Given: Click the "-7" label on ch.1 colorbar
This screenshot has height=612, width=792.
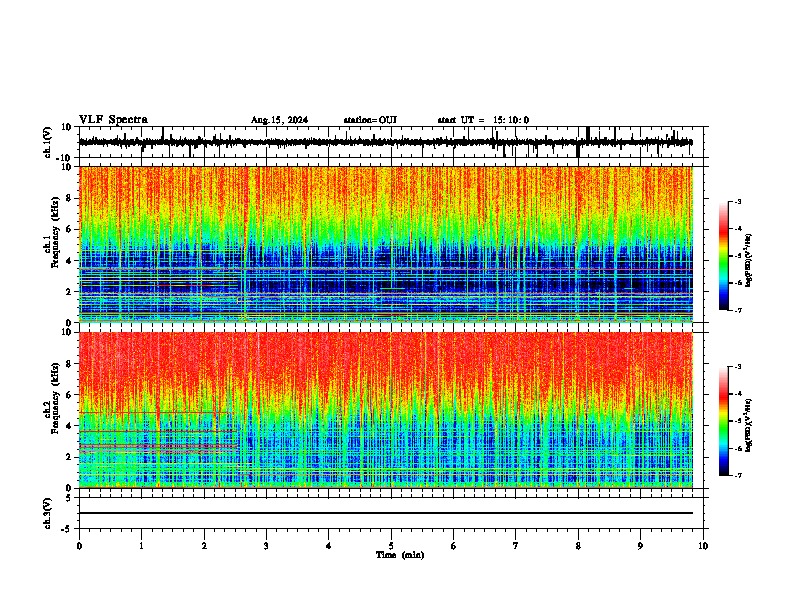Looking at the screenshot, I should pos(737,310).
